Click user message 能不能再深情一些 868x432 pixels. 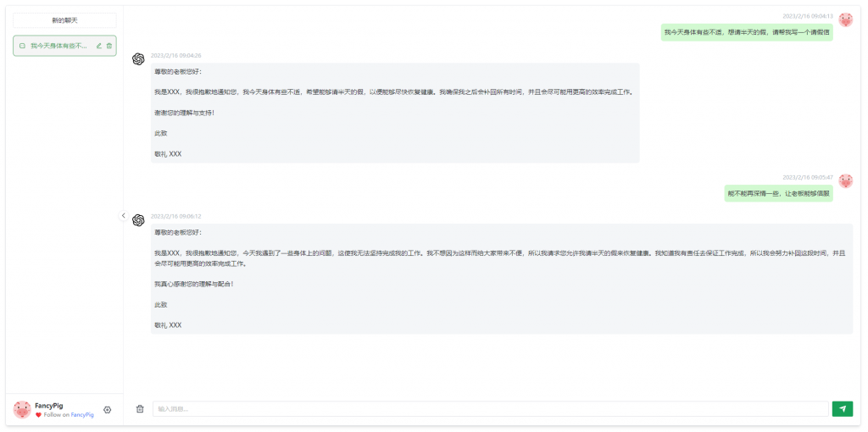779,194
